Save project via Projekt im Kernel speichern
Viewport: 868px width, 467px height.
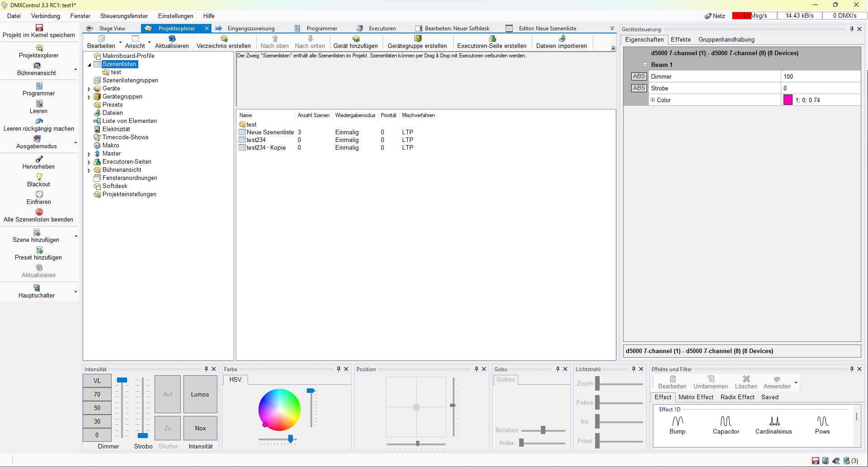39,28
